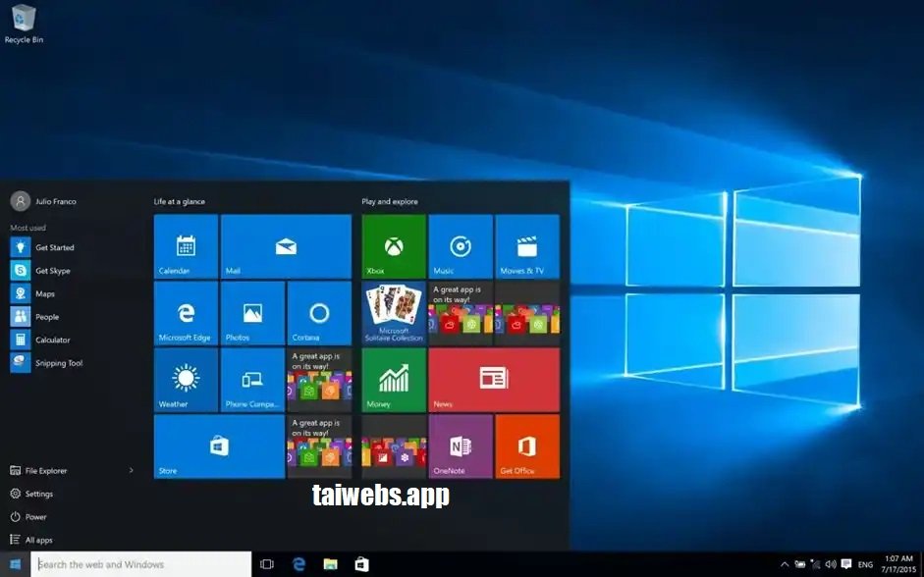
Task: Click the taskbar clock showing 1:07 AM
Action: (898, 564)
